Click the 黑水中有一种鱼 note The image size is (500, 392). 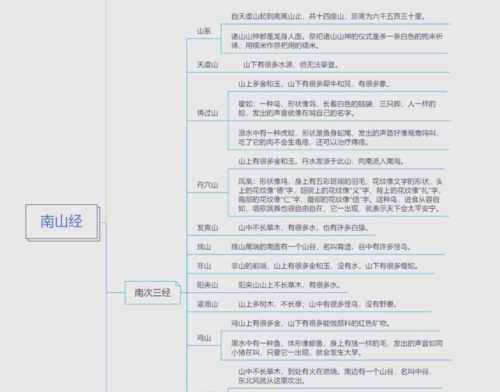(337, 348)
